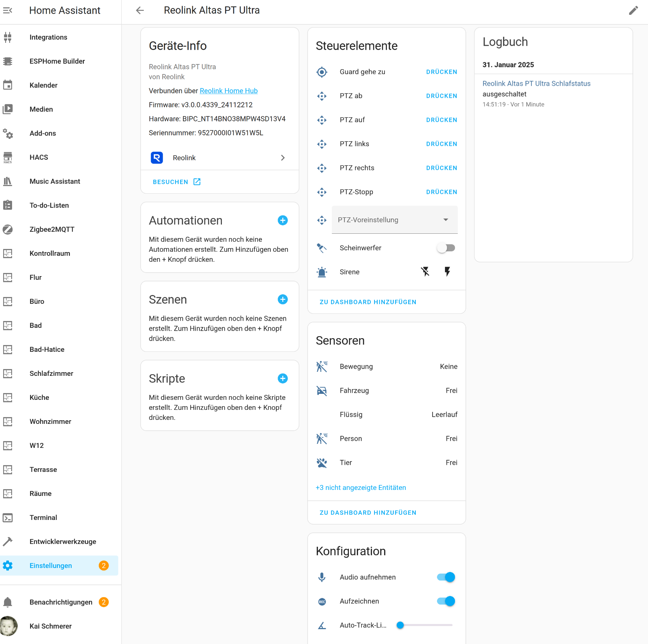This screenshot has width=648, height=644.
Task: Click the HACS store icon
Action: (x=8, y=157)
